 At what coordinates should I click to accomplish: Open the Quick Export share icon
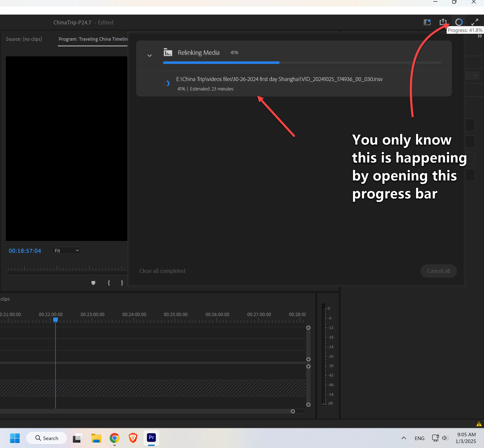443,22
